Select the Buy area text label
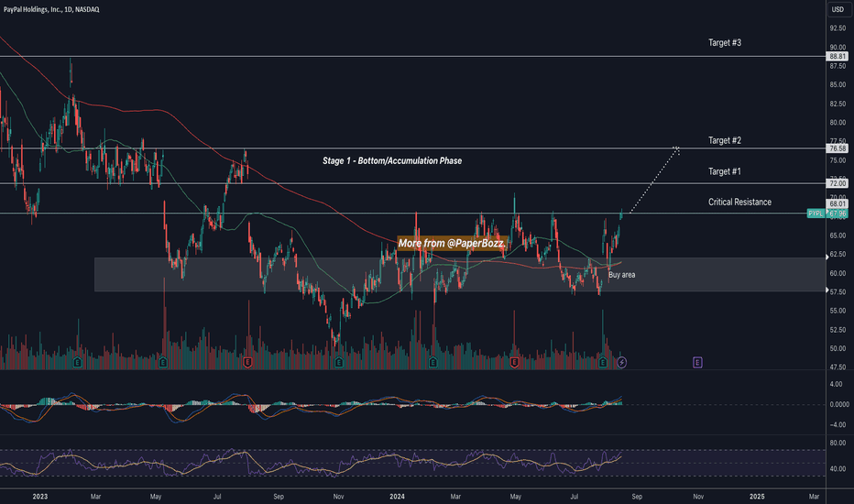The width and height of the screenshot is (854, 504). (x=621, y=275)
